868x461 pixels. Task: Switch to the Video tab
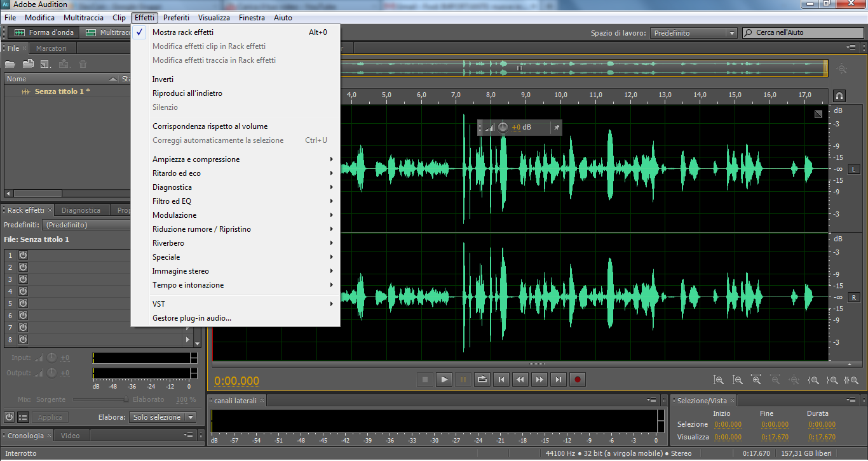(x=70, y=436)
